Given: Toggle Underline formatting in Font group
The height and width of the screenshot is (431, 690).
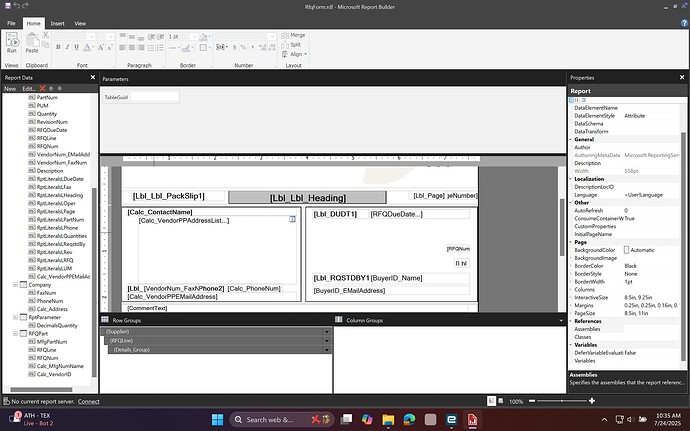Looking at the screenshot, I should point(76,47).
